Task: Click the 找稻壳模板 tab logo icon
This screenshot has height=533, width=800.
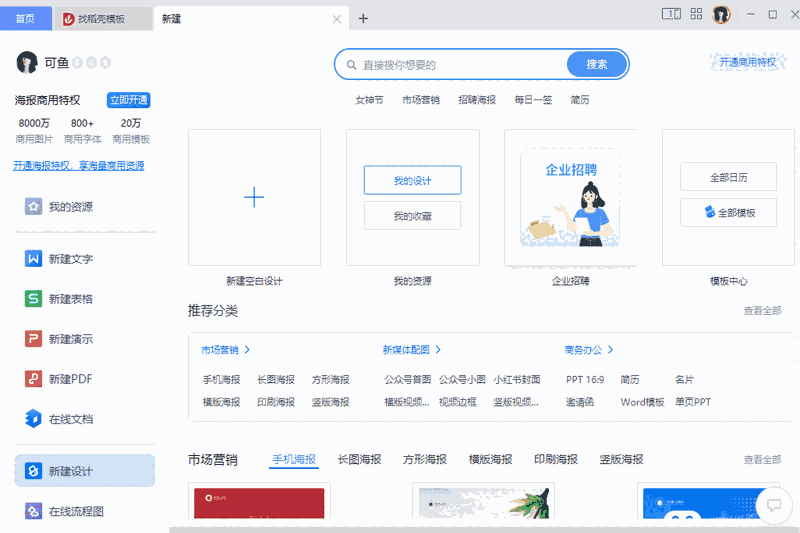Action: [68, 19]
